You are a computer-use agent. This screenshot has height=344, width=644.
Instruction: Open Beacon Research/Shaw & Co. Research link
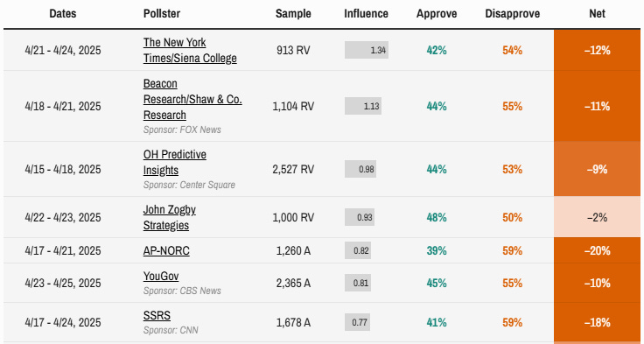[x=192, y=99]
